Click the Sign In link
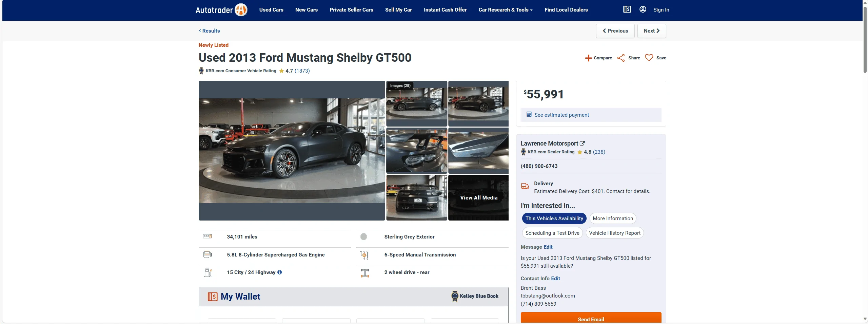Screen dimensions: 868x324 click(x=661, y=10)
